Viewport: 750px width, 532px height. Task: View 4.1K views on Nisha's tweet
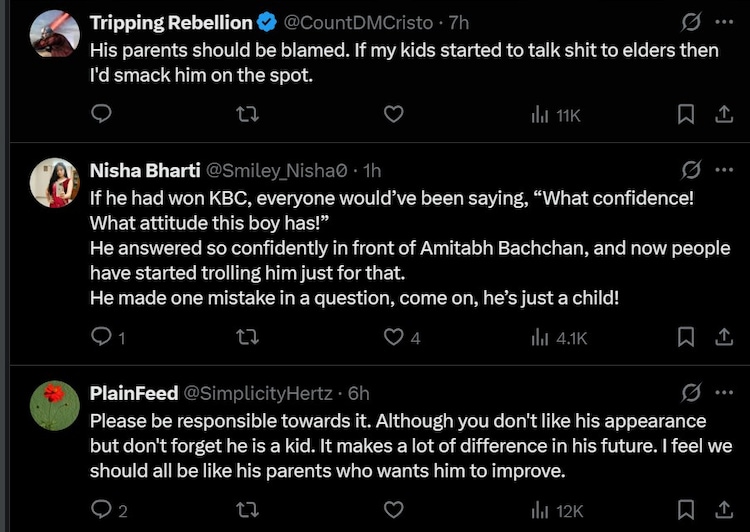point(559,337)
